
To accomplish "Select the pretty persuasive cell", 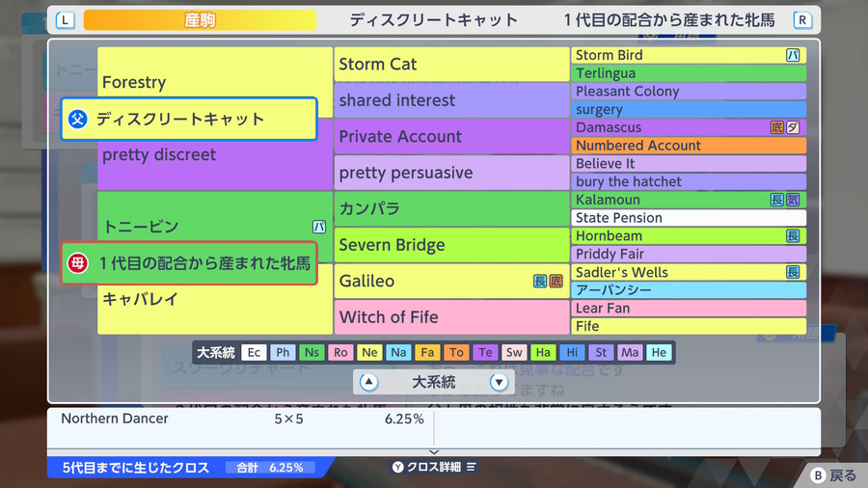I will (451, 173).
